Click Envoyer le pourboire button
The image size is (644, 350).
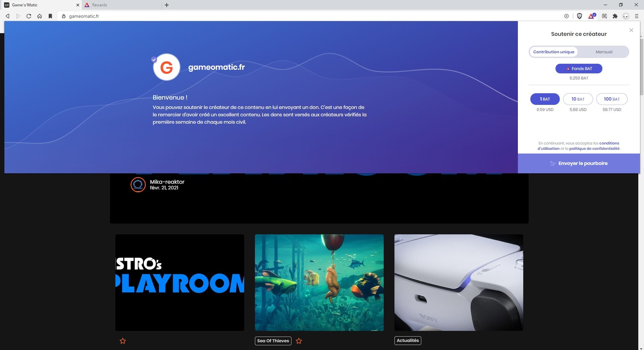[579, 163]
